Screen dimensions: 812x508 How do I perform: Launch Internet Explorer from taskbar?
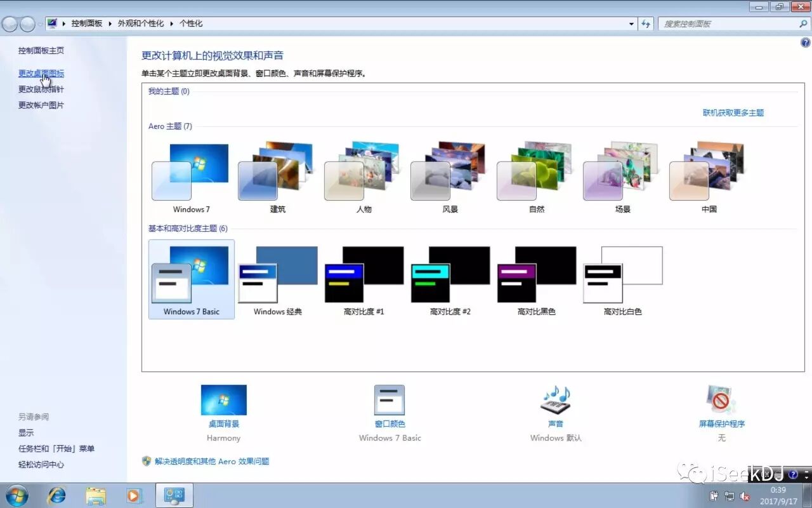pos(57,495)
